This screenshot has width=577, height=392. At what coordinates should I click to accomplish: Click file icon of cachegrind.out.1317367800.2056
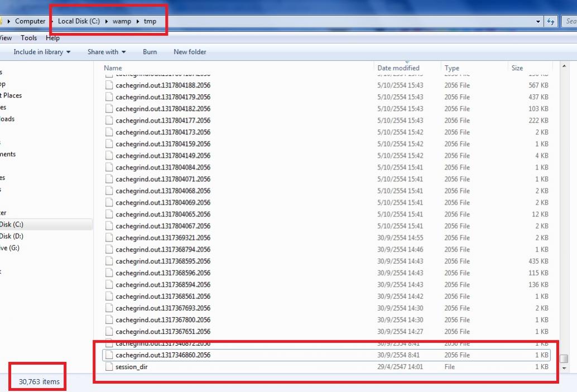pyautogui.click(x=109, y=320)
